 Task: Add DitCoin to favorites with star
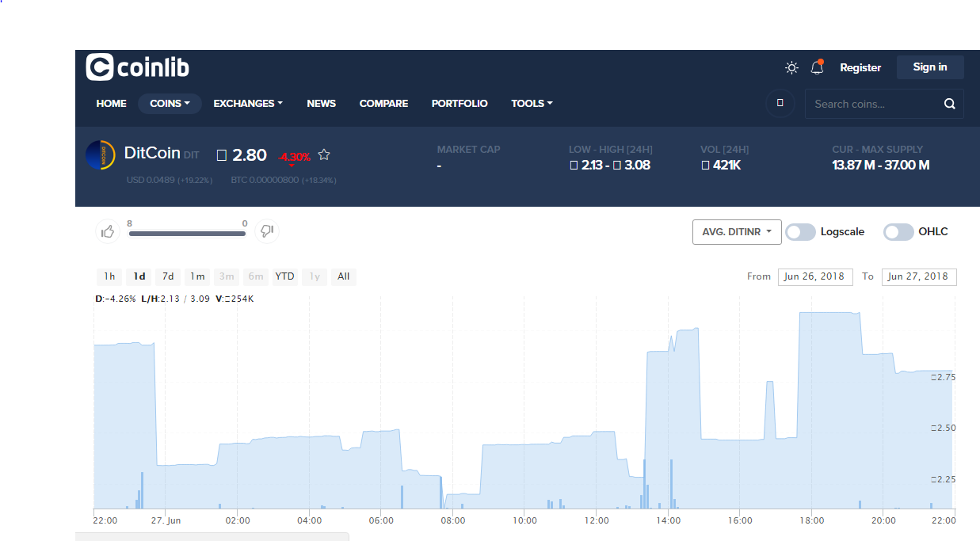pos(323,155)
